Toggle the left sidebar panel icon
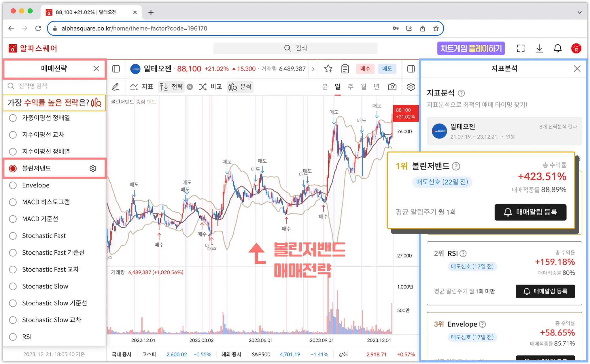This screenshot has height=364, width=590. [116, 69]
